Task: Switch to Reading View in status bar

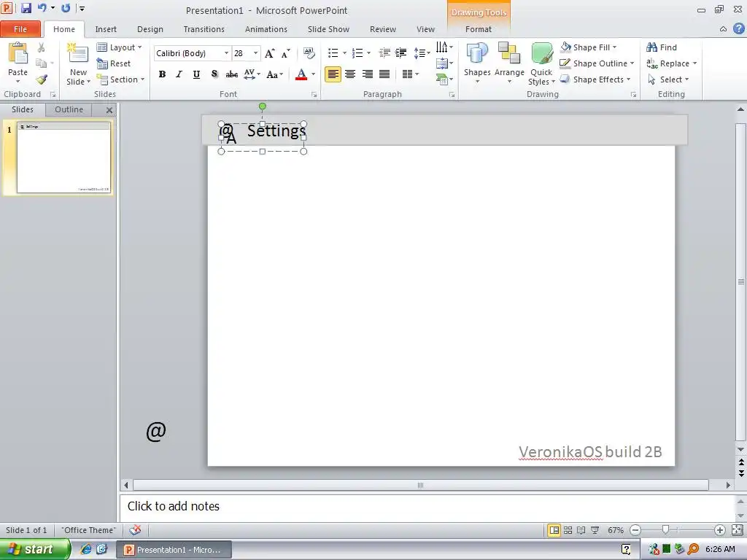Action: click(x=581, y=530)
